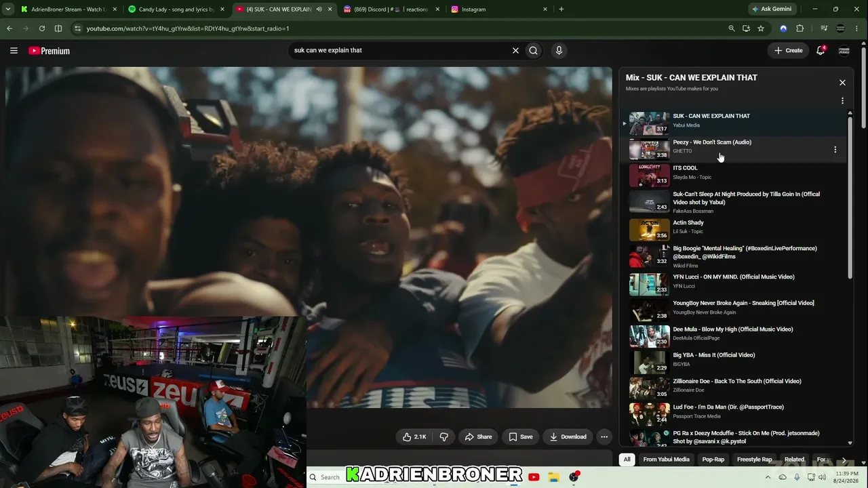Toggle the browser side panel
Screen dimensions: 868x488
point(58,28)
